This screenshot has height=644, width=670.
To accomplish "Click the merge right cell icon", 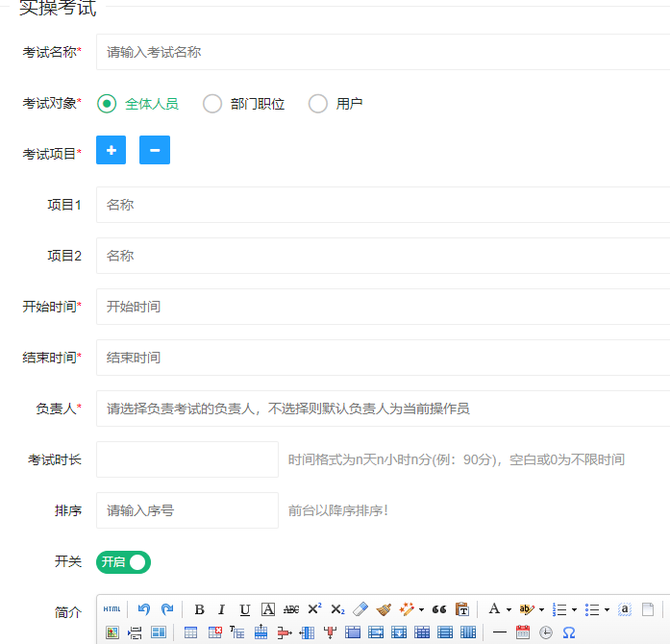I will point(376,632).
